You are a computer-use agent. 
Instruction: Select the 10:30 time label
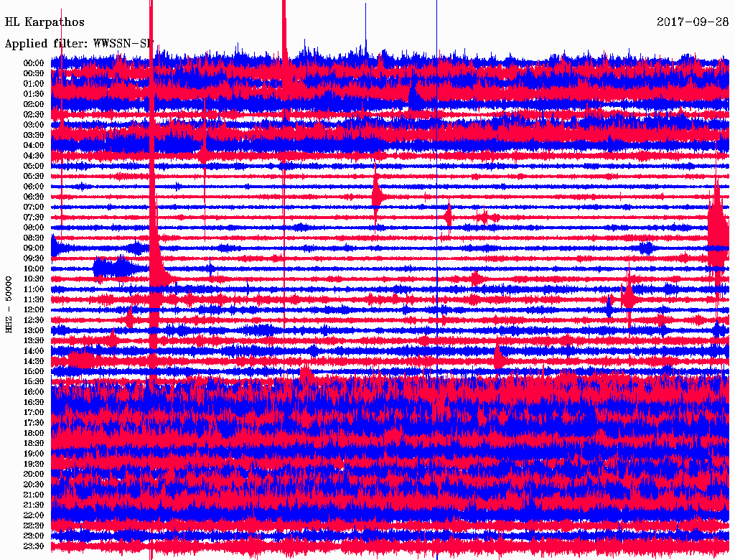click(x=34, y=279)
